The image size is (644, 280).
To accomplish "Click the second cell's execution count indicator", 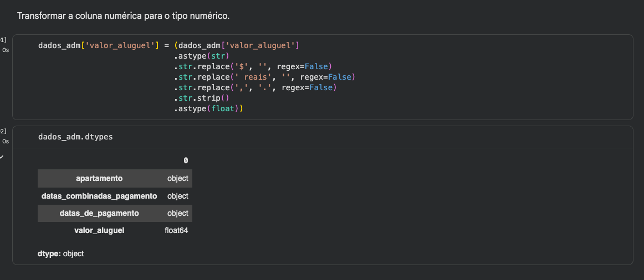I will tap(3, 131).
